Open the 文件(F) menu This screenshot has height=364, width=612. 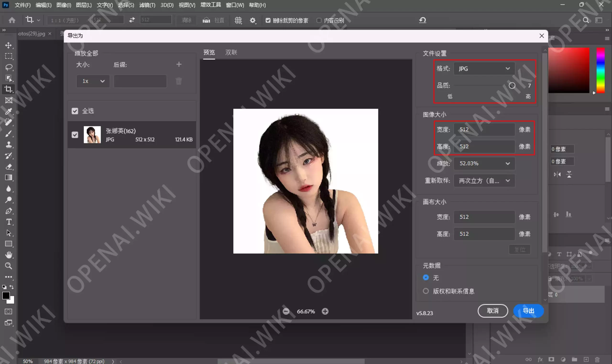click(x=22, y=5)
